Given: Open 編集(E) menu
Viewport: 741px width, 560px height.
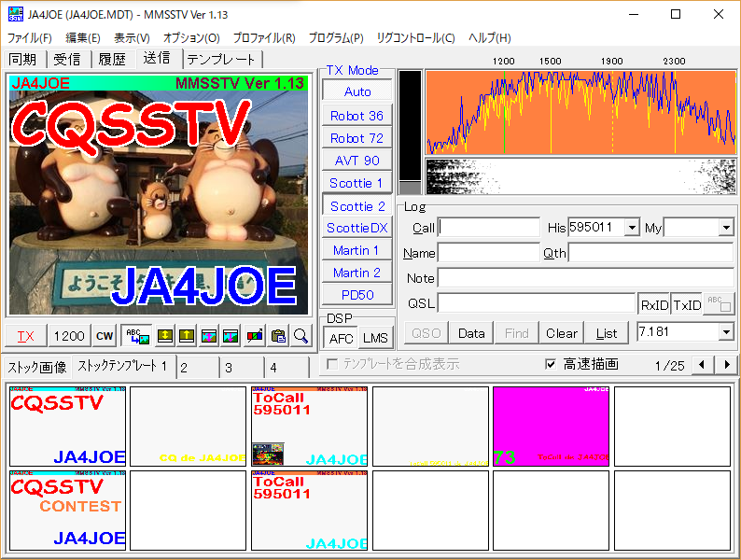Looking at the screenshot, I should (x=83, y=38).
